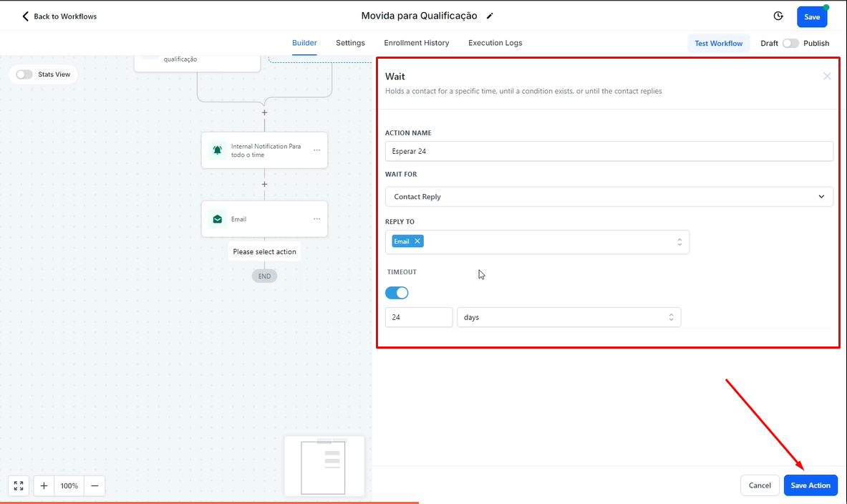Zoom out with the minus icon
The height and width of the screenshot is (504, 847).
(95, 485)
